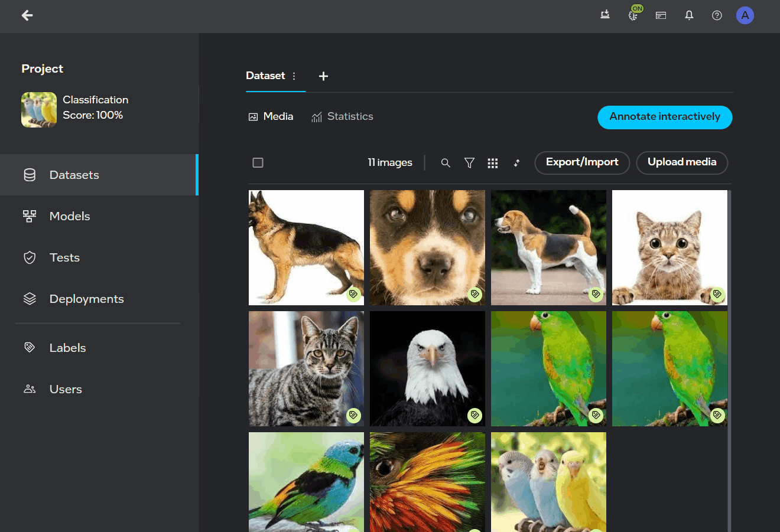The width and height of the screenshot is (780, 532).
Task: Open the blue-headed tanager bird image
Action: (x=306, y=482)
